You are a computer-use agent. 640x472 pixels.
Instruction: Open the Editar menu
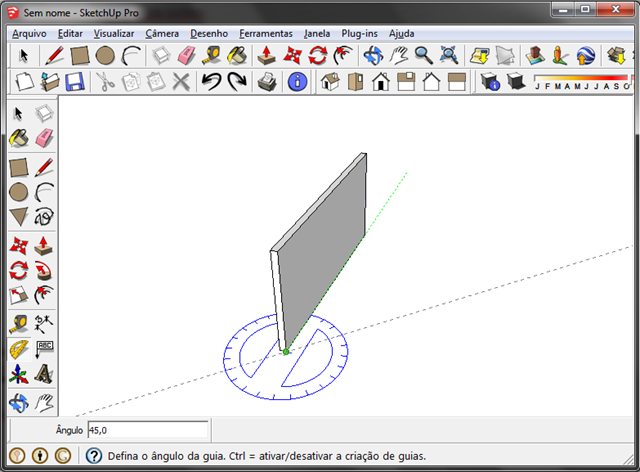click(x=70, y=33)
